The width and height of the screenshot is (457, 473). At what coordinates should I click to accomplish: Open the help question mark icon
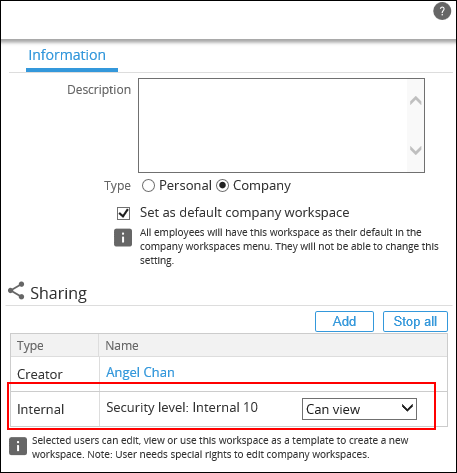442,11
